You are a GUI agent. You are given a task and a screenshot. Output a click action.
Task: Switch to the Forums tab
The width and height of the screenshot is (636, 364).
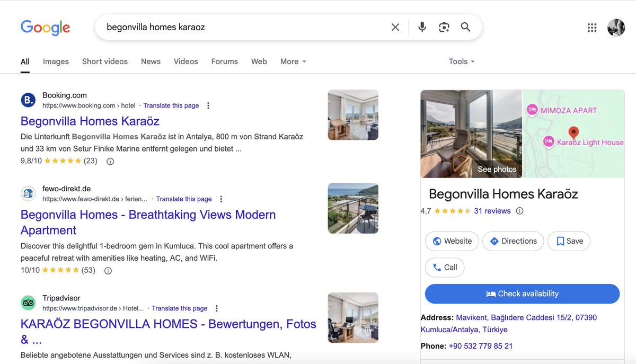(225, 61)
